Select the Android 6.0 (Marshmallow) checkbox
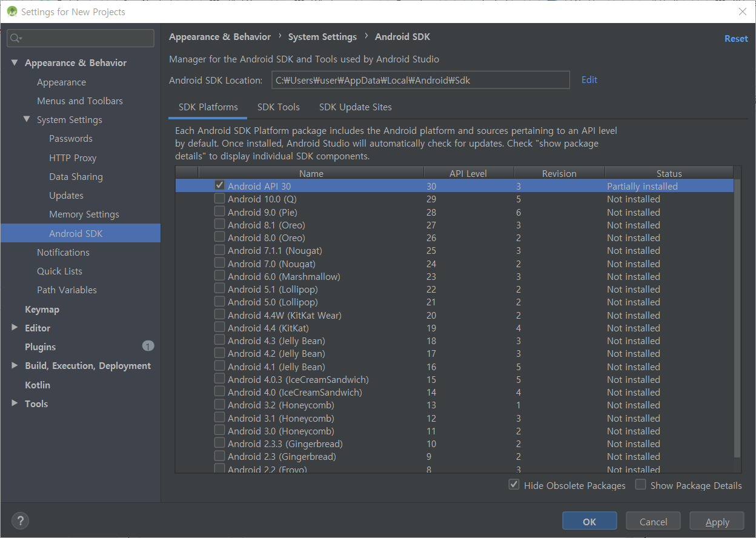756x538 pixels. pos(219,276)
